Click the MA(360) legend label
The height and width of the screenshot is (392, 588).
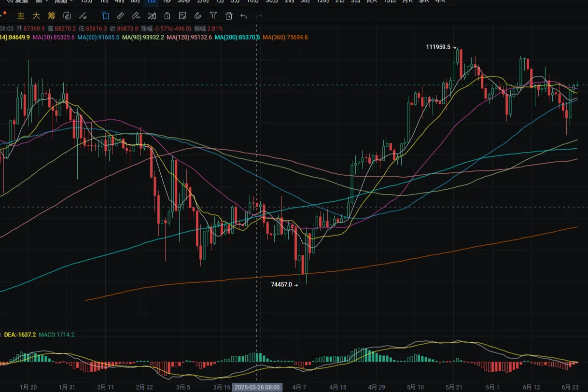pos(285,37)
